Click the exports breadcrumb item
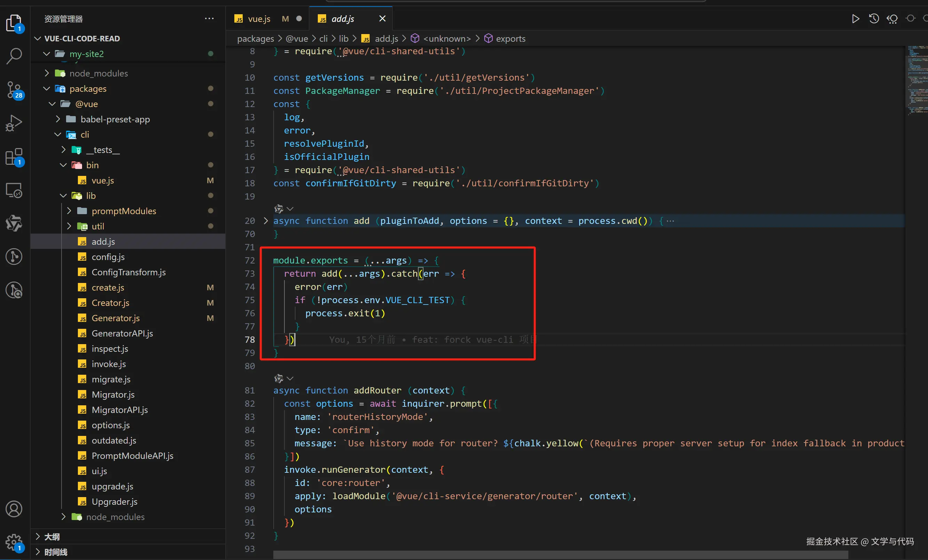The image size is (928, 560). pyautogui.click(x=510, y=39)
